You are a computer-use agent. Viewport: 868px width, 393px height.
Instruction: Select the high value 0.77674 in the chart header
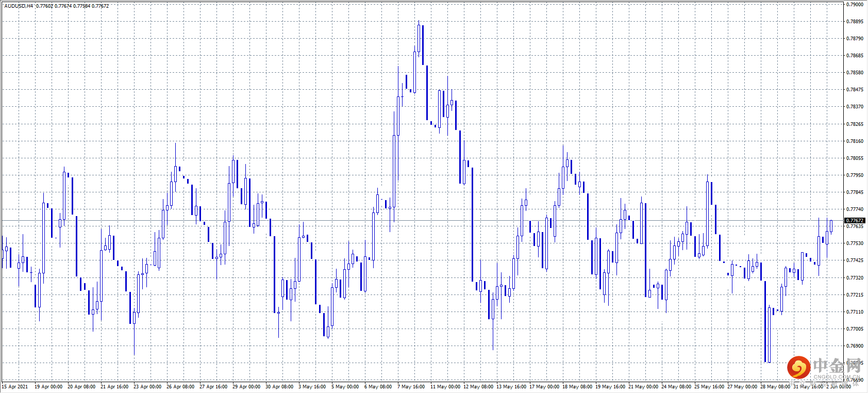click(x=63, y=6)
